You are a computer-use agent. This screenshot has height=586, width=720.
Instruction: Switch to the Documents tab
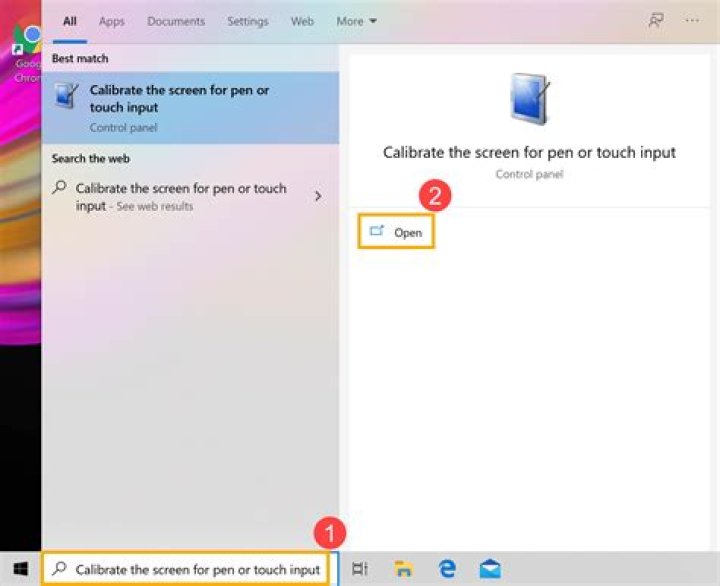[x=174, y=21]
